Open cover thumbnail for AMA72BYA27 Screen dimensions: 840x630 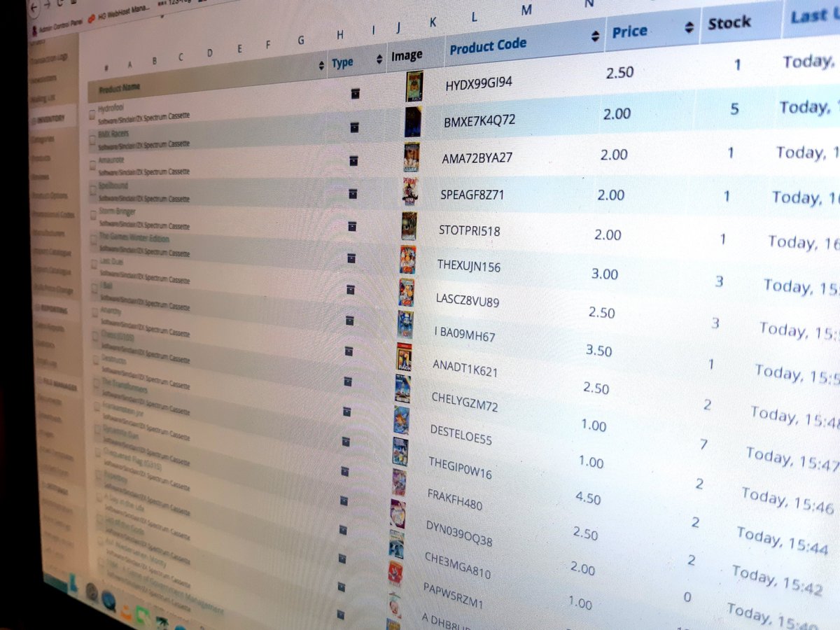point(412,157)
